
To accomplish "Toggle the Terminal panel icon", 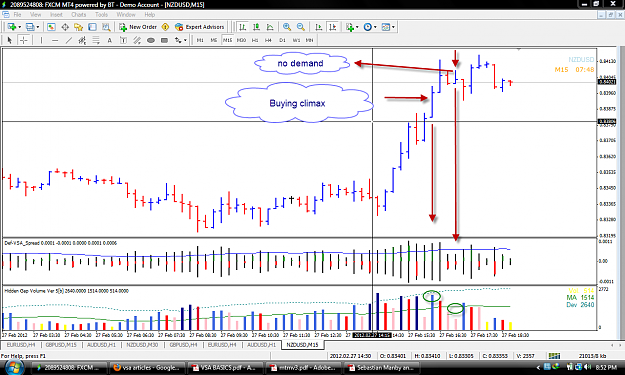I will 92,27.
